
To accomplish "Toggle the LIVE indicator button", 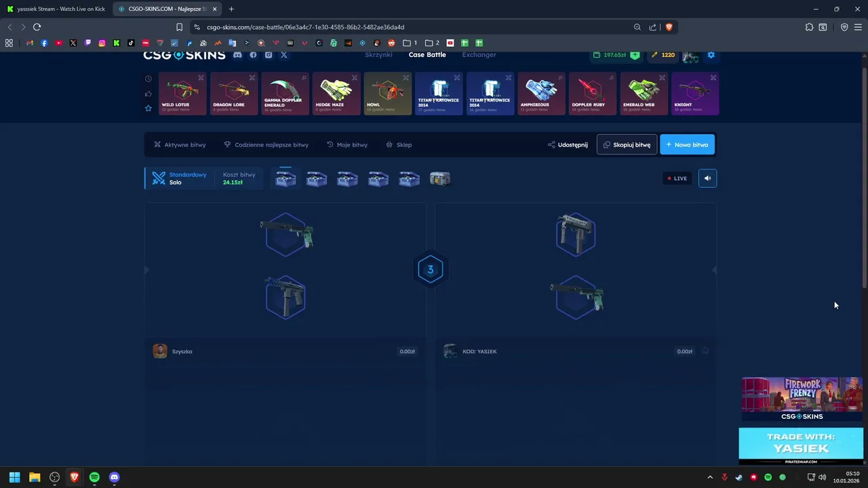I will click(677, 178).
